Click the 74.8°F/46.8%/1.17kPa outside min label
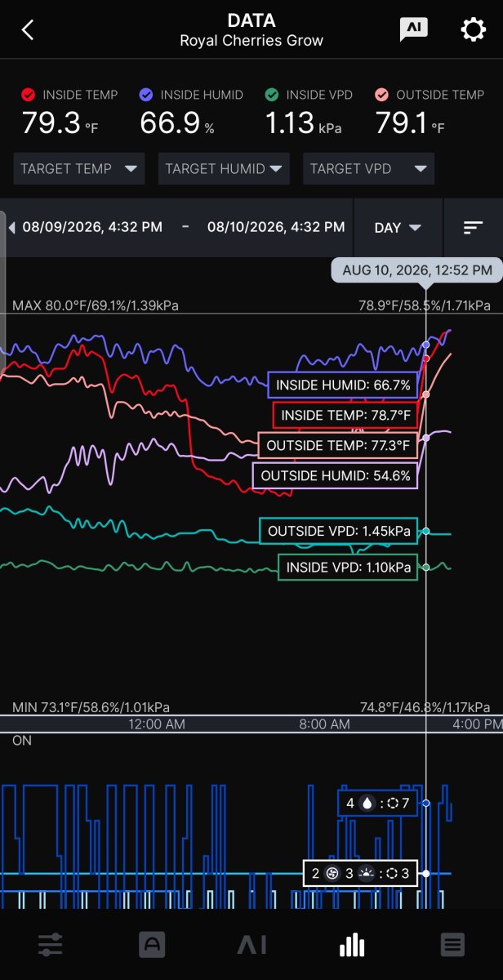This screenshot has height=980, width=503. click(425, 707)
